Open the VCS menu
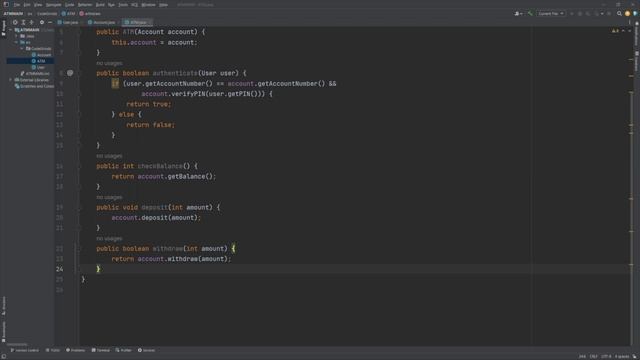 (x=134, y=5)
